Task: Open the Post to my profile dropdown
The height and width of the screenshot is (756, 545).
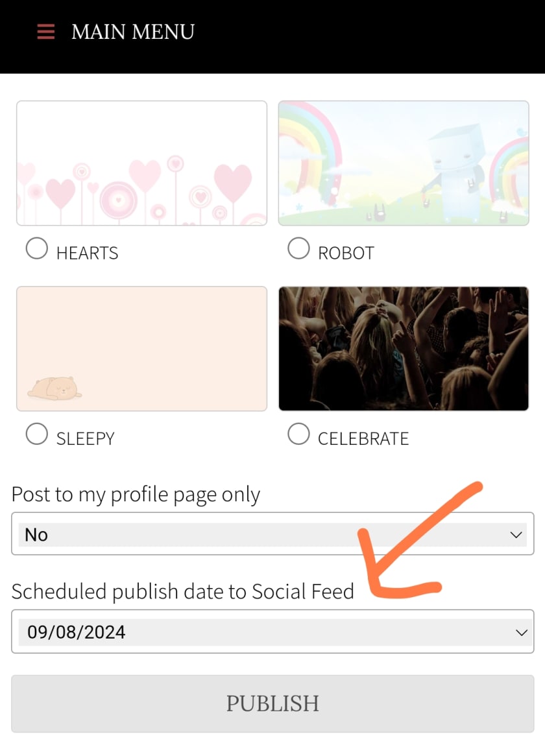Action: (x=272, y=534)
